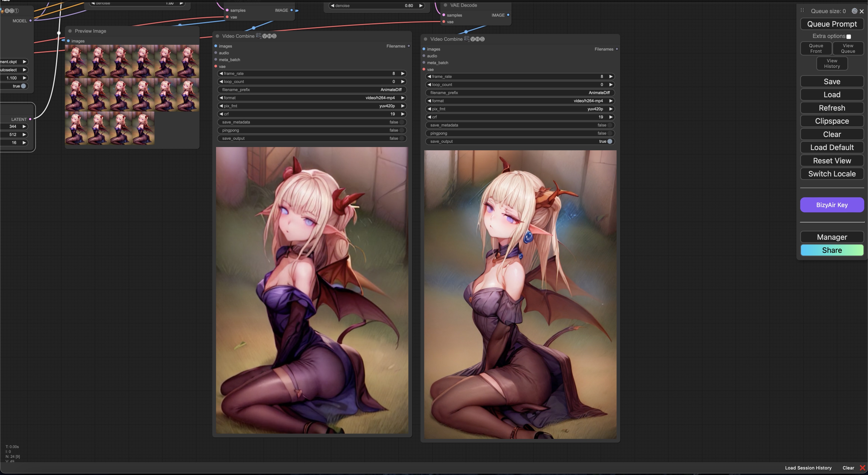Click Filenames output port on left Video Combine
The image size is (868, 475).
pos(409,46)
